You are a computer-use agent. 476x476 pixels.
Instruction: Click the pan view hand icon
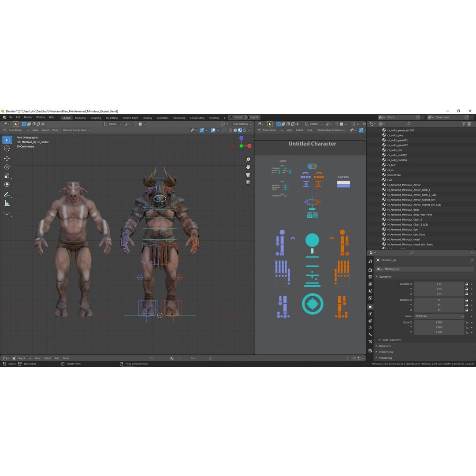coord(248,167)
